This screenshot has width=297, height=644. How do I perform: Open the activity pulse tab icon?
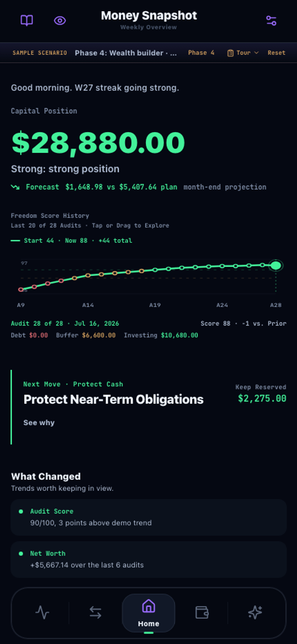(42, 613)
